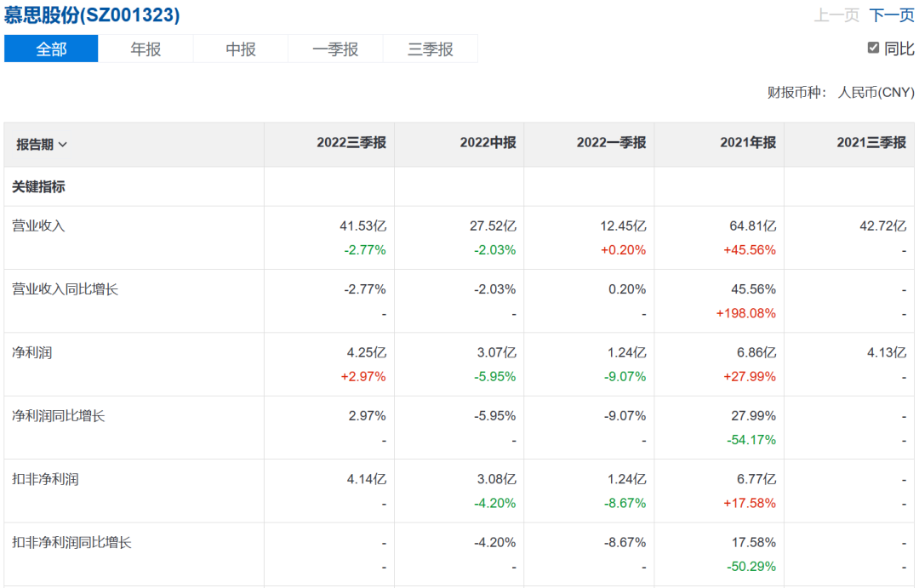Select the 全部 tab
The width and height of the screenshot is (919, 588).
click(51, 49)
